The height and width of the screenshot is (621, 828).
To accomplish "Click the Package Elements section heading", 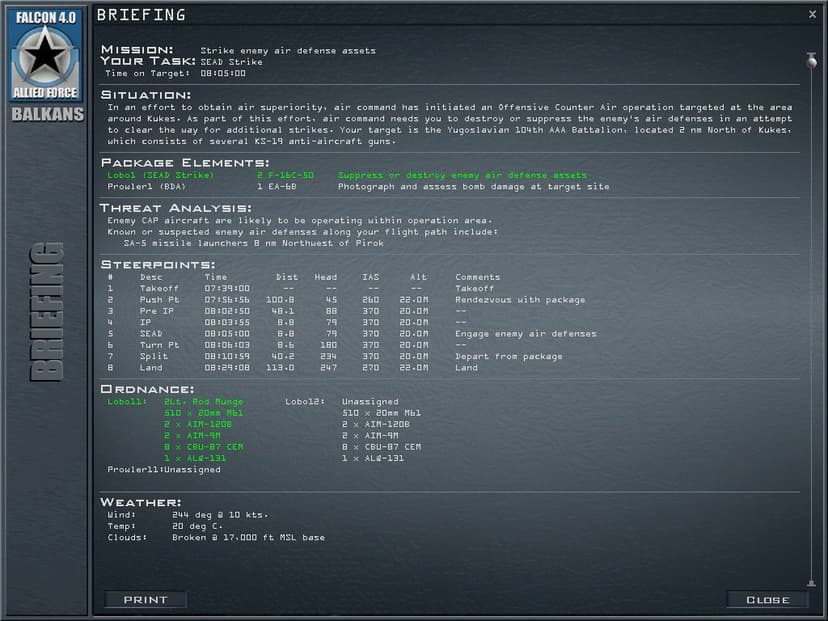I will (x=185, y=163).
